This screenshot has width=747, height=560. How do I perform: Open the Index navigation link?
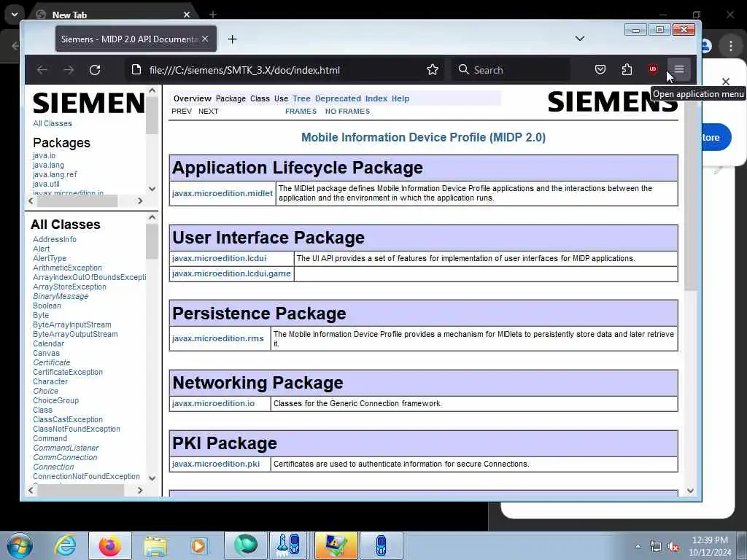376,98
